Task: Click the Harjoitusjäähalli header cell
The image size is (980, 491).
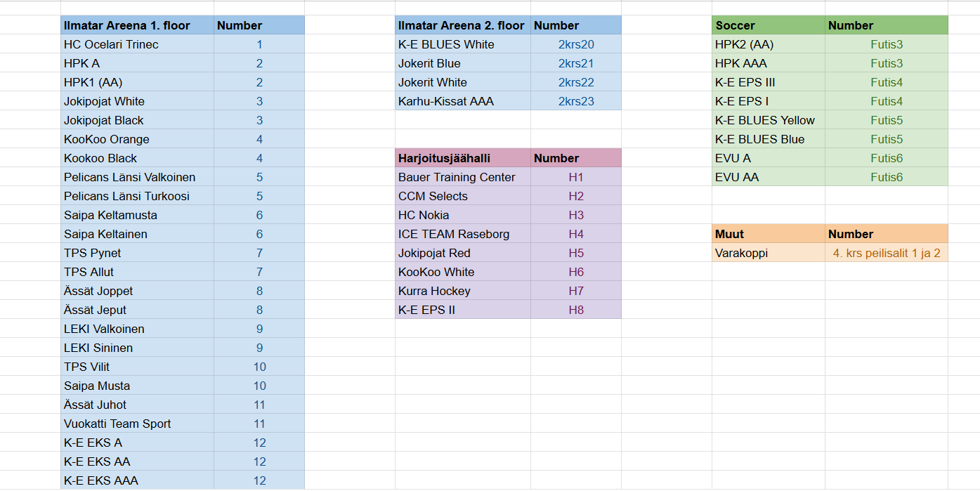Action: [444, 158]
